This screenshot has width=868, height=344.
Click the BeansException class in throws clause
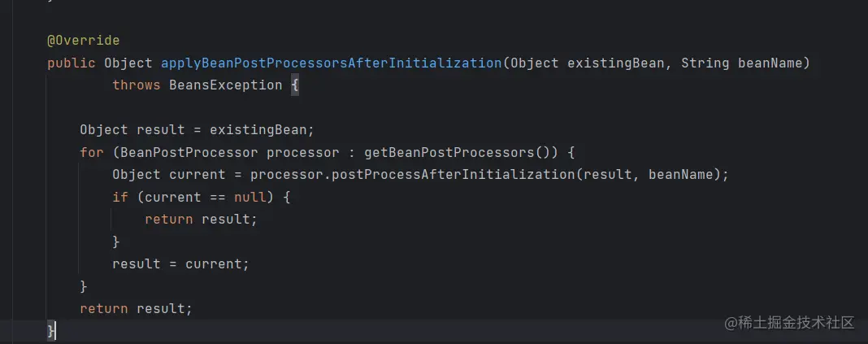tap(226, 85)
